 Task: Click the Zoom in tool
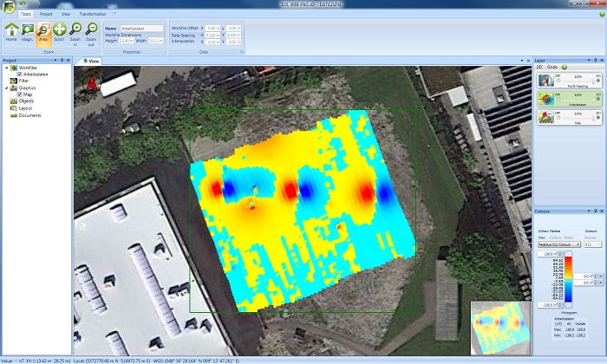(x=75, y=32)
